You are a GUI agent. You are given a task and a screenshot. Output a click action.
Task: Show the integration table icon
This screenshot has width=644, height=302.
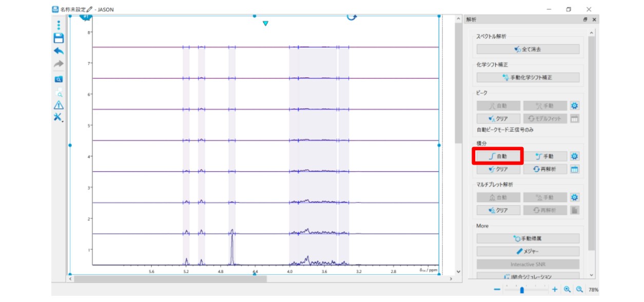point(575,169)
